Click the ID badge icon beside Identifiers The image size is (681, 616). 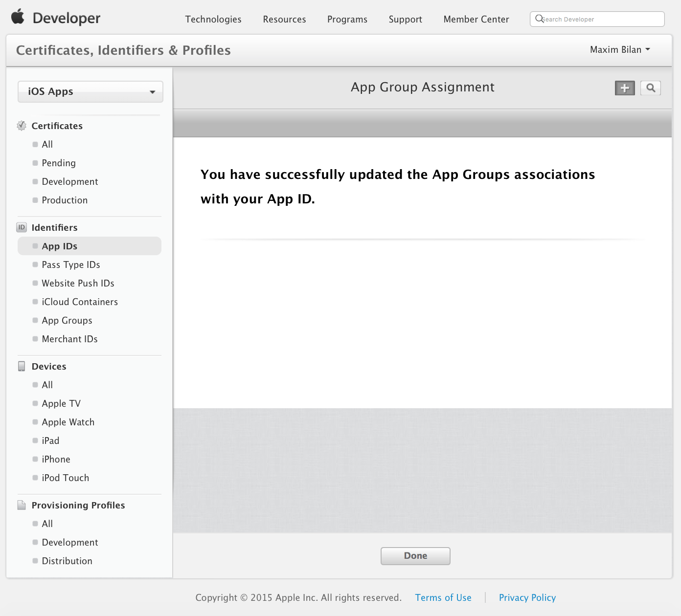[x=22, y=227]
